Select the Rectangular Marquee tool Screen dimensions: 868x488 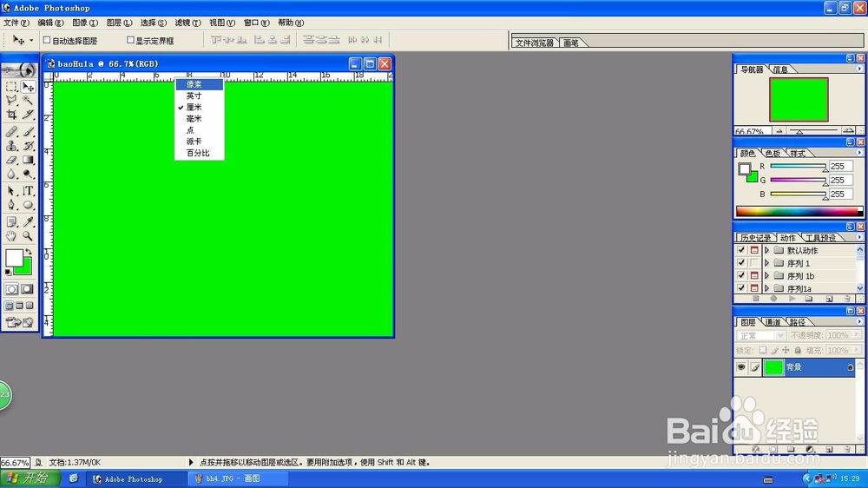(x=11, y=87)
